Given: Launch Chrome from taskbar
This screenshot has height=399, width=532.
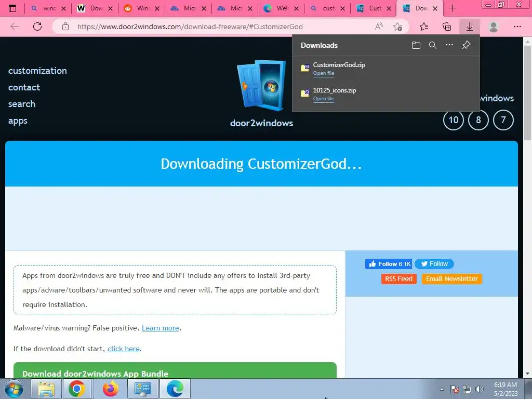Looking at the screenshot, I should (77, 389).
